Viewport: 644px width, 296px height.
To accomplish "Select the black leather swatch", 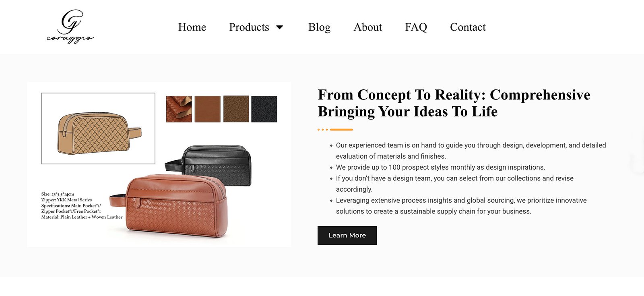I will coord(264,109).
